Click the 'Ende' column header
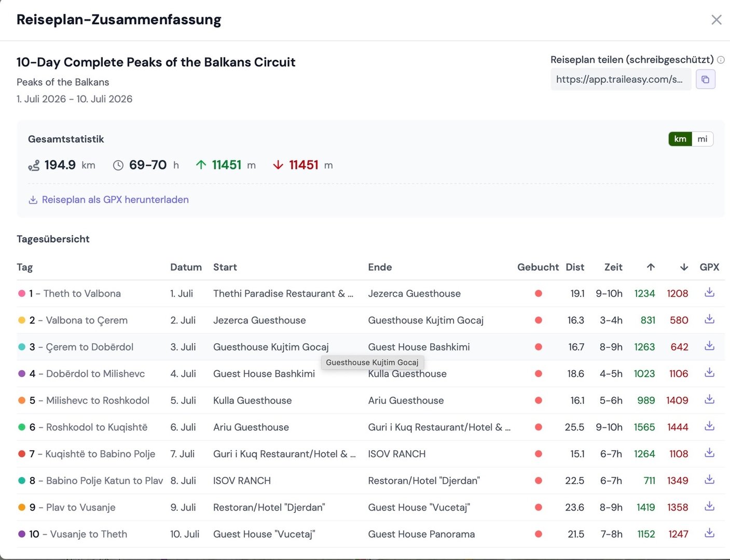This screenshot has height=560, width=730. (380, 267)
